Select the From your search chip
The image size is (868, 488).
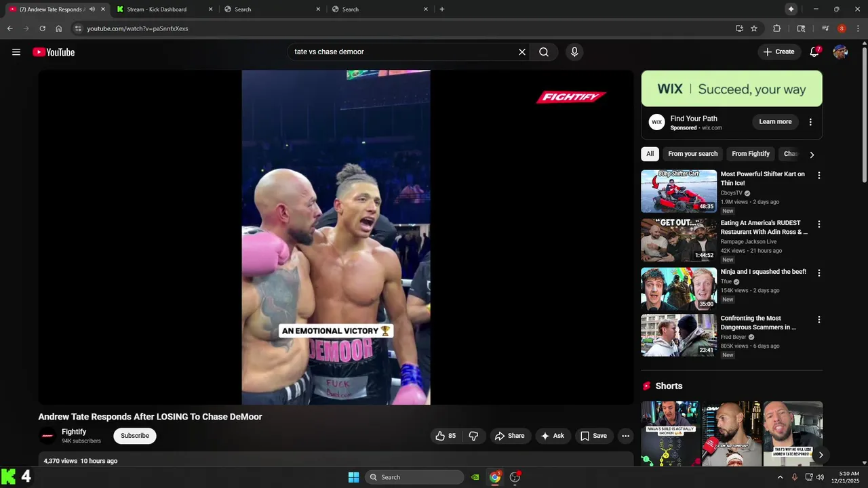coord(692,154)
